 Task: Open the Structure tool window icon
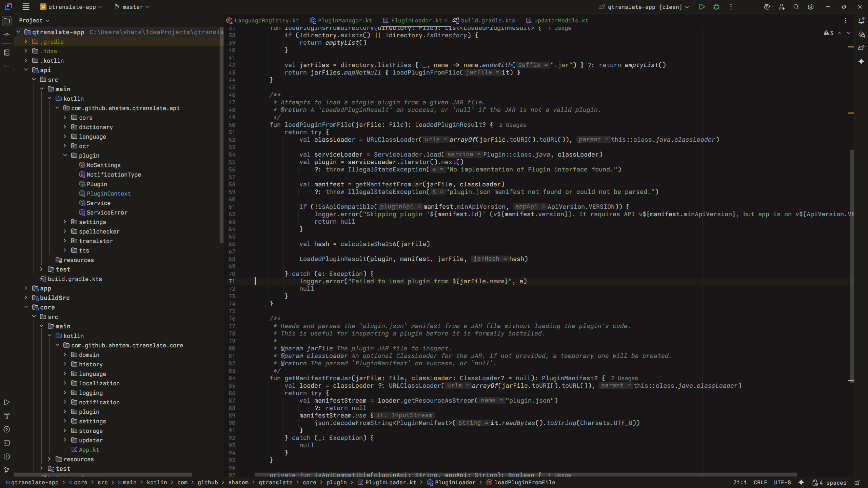point(7,53)
